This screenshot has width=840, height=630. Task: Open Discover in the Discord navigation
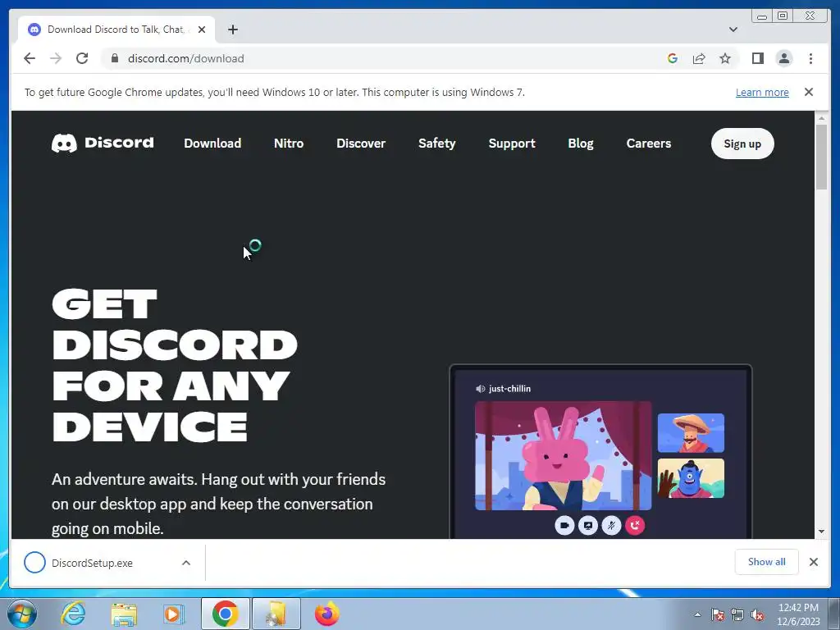[x=361, y=143]
